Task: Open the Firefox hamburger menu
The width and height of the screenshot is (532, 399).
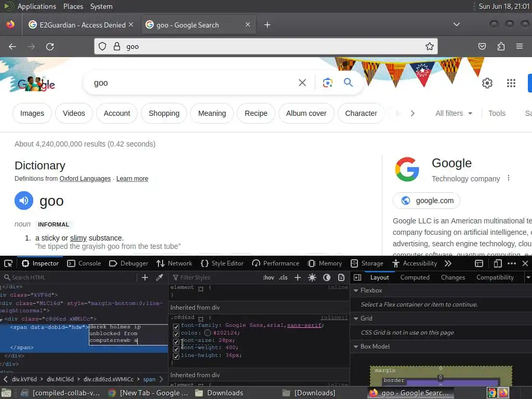Action: (x=519, y=46)
